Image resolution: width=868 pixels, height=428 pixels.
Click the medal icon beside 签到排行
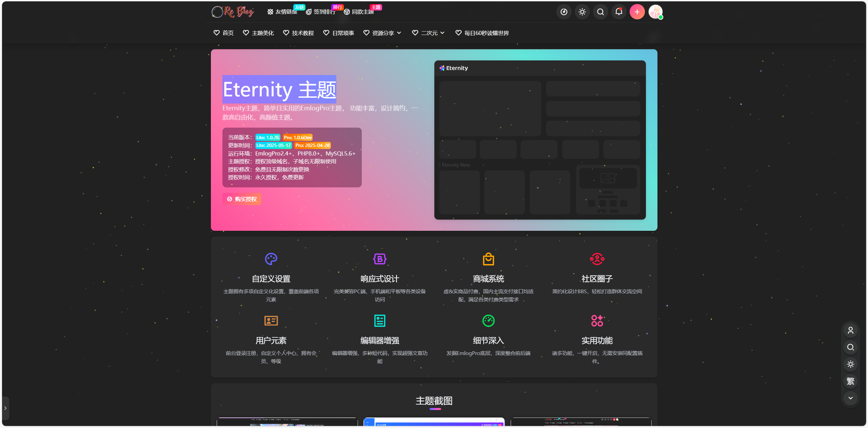(309, 12)
